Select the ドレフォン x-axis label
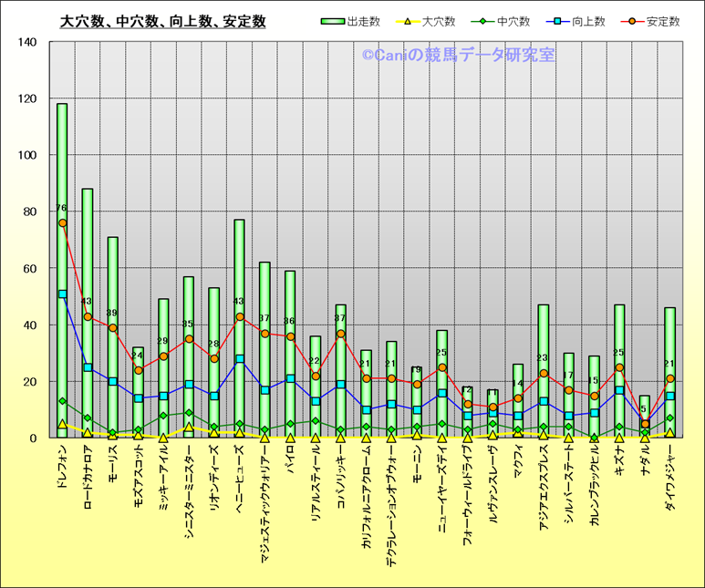 [62, 469]
